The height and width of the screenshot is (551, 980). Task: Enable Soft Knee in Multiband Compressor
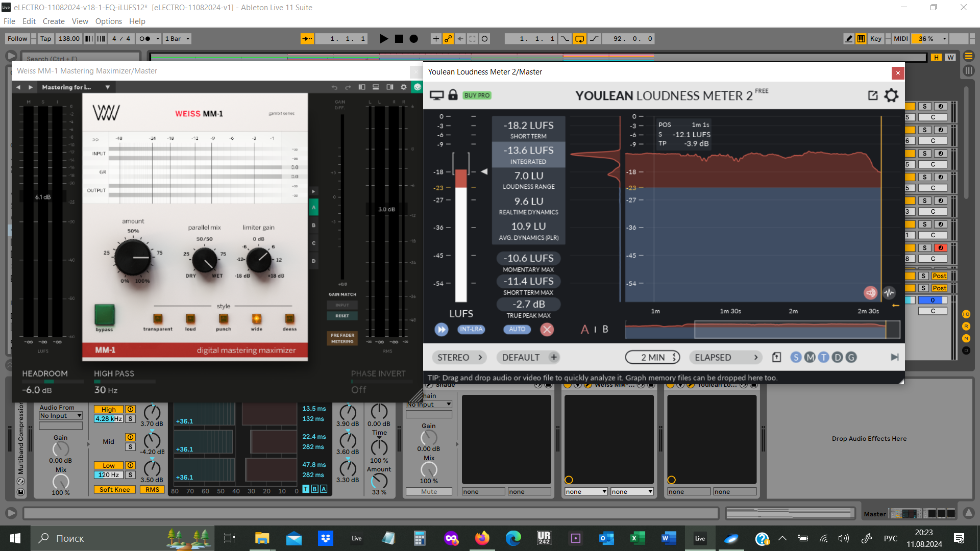[114, 490]
